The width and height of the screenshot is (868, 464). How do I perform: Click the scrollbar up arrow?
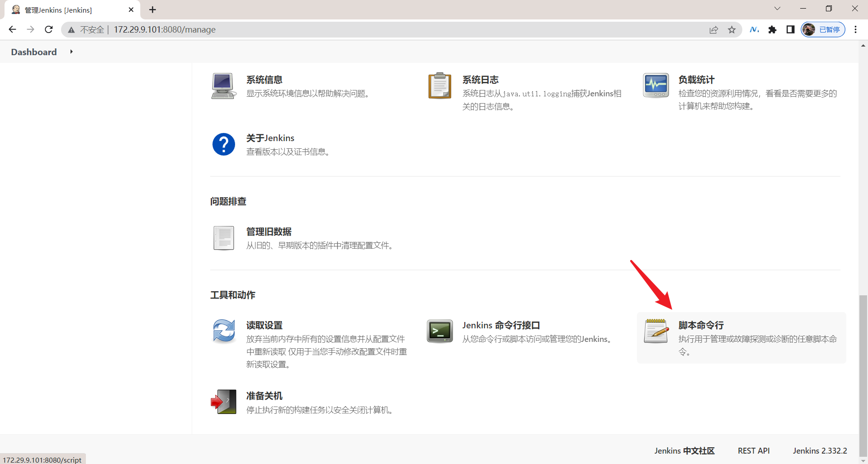click(x=863, y=45)
